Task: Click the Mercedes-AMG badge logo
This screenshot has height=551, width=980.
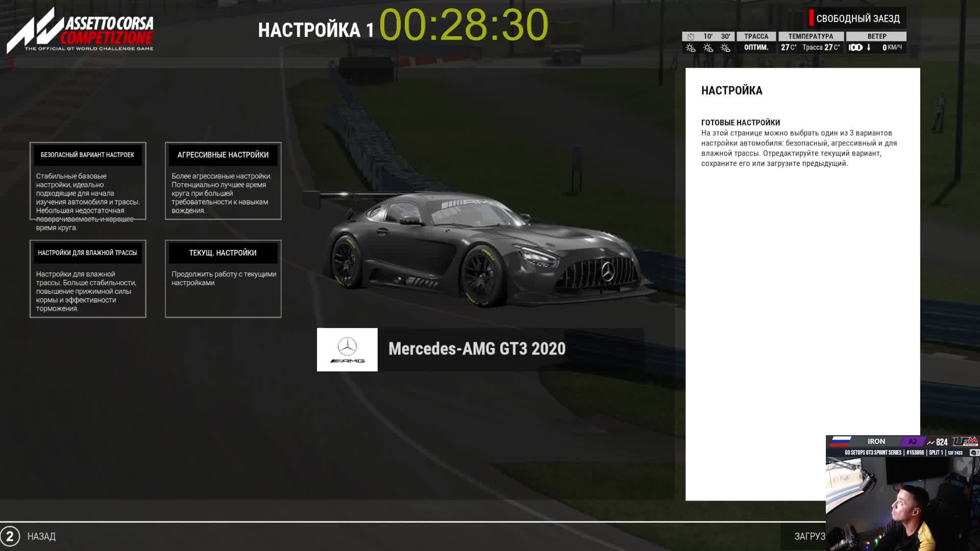Action: pyautogui.click(x=347, y=349)
